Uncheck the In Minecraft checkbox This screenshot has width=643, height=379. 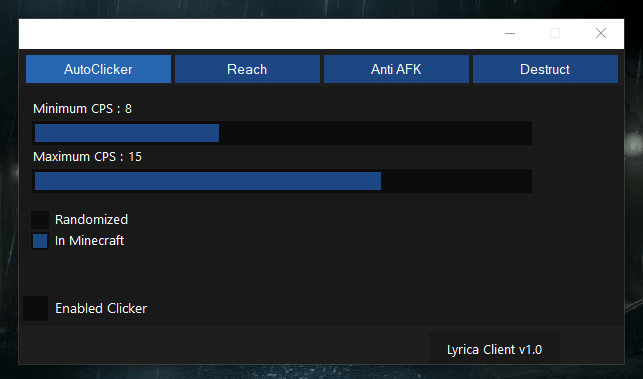click(x=40, y=241)
